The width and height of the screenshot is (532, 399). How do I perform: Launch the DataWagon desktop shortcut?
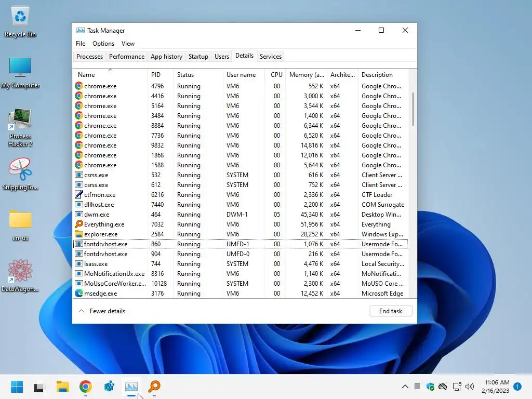pyautogui.click(x=20, y=275)
